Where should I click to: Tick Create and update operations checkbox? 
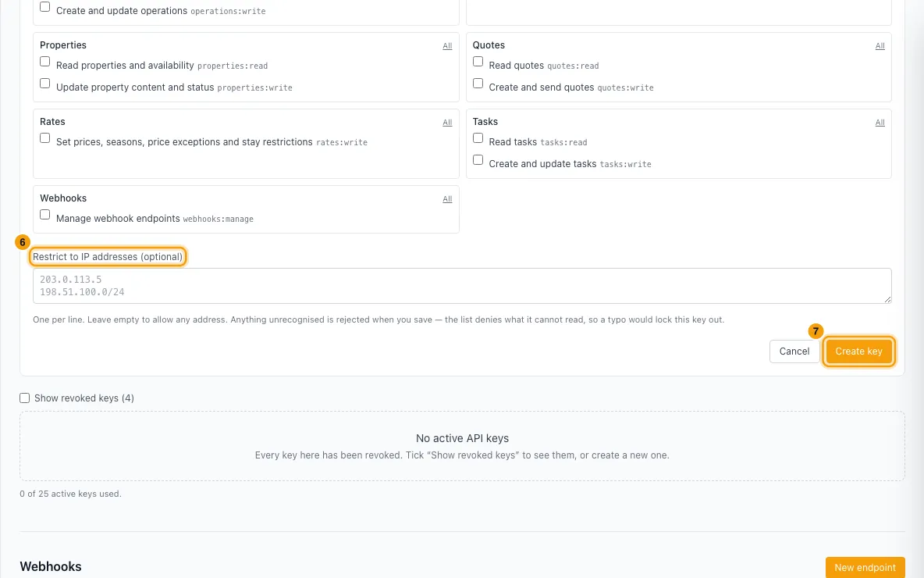pyautogui.click(x=44, y=7)
